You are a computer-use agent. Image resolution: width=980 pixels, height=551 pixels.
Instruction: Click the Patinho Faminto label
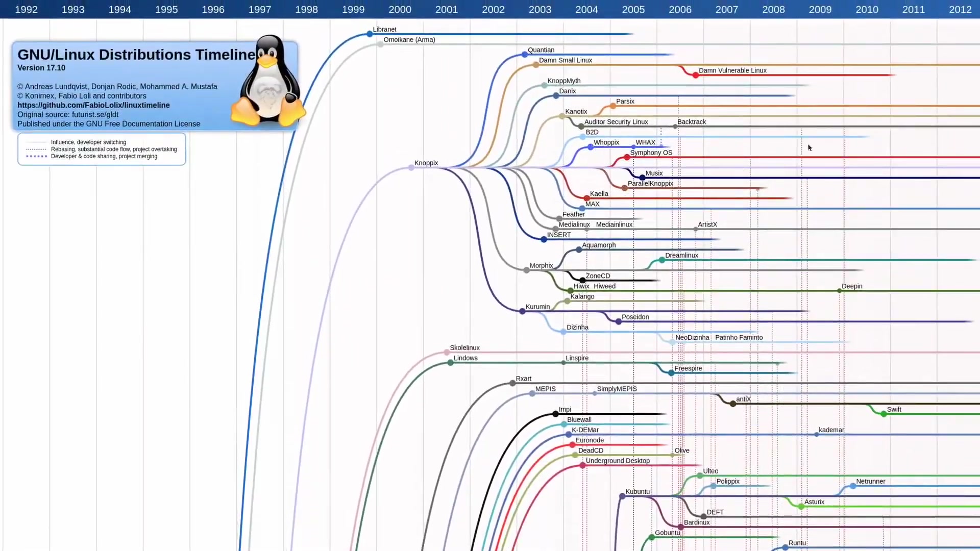click(x=739, y=338)
